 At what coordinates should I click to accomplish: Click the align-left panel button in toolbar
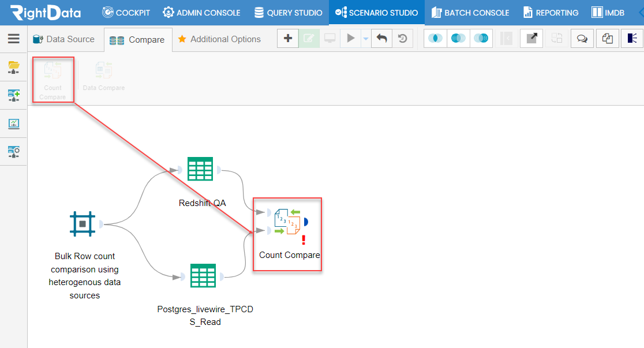pos(632,39)
